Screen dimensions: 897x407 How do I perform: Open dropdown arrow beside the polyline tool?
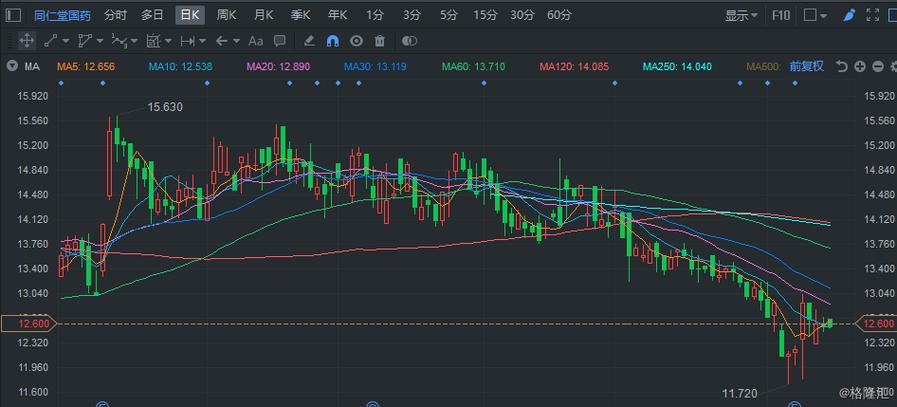pyautogui.click(x=100, y=41)
